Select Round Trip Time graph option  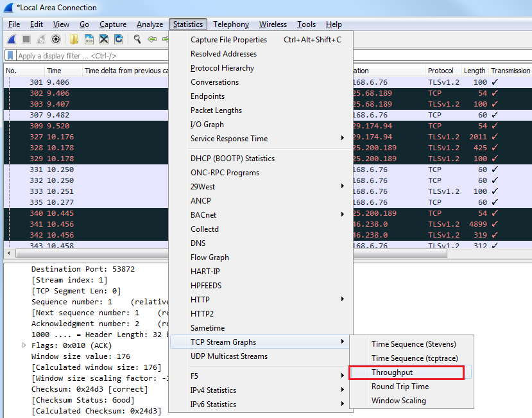point(400,387)
